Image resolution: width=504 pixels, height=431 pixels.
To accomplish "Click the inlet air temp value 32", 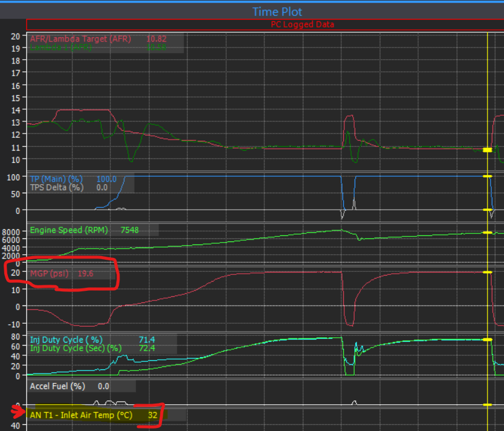I will pos(153,415).
